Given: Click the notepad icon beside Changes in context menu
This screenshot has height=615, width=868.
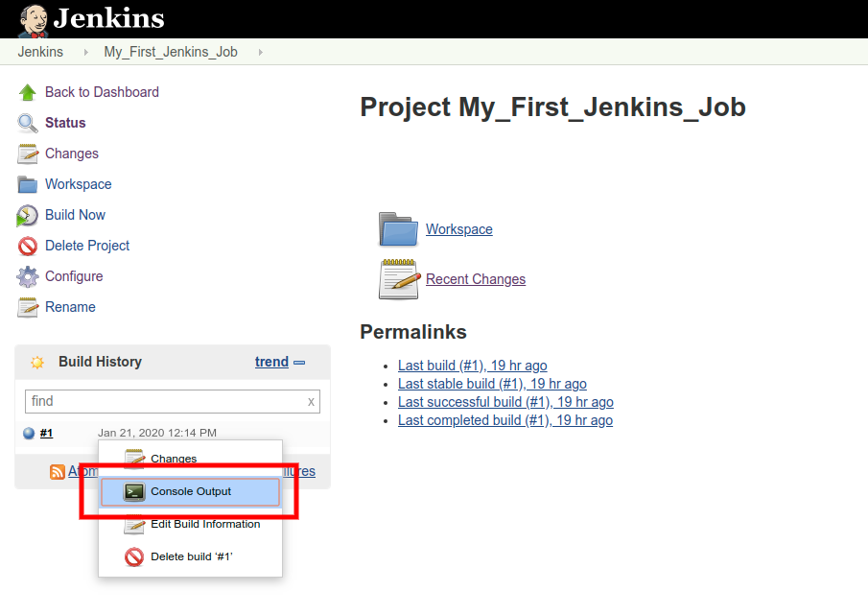Looking at the screenshot, I should [x=134, y=459].
